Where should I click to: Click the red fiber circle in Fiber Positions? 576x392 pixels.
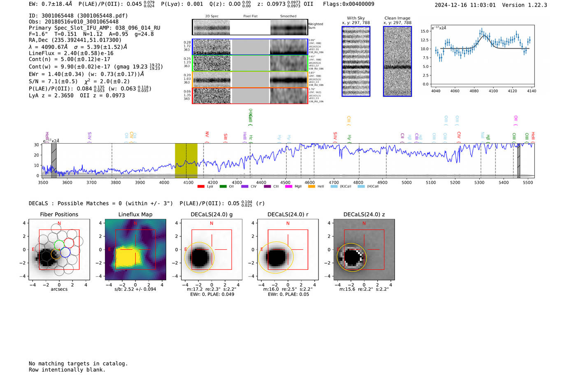coord(69,243)
